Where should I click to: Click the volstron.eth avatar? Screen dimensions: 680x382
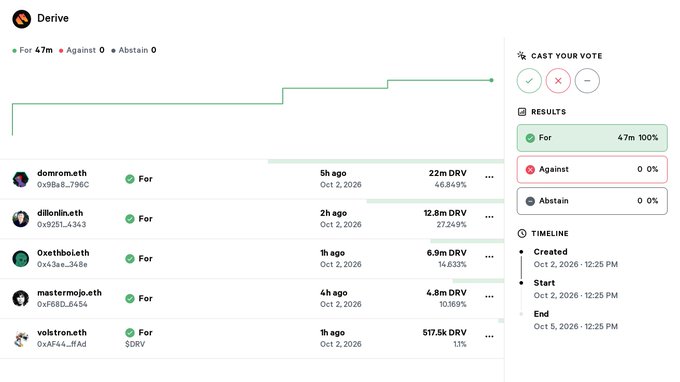click(x=20, y=338)
